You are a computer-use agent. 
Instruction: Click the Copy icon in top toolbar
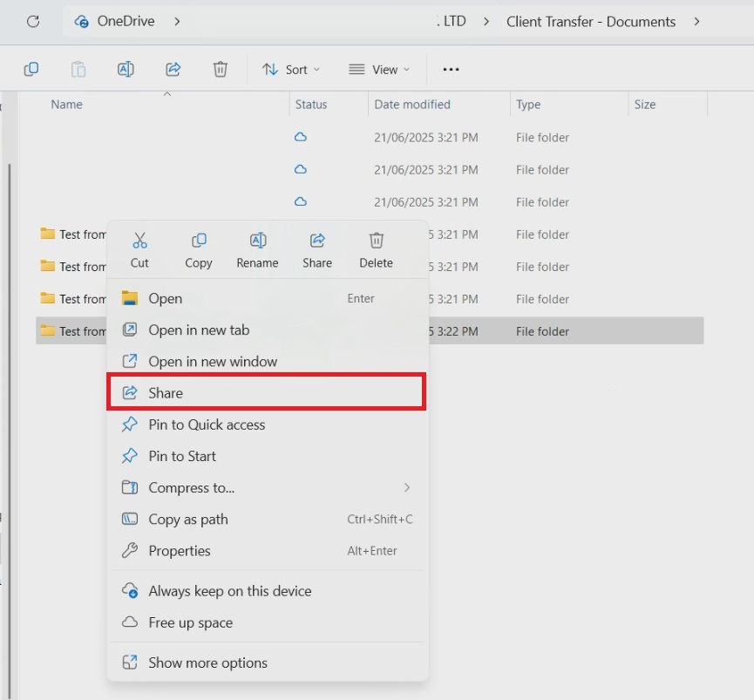pos(31,69)
